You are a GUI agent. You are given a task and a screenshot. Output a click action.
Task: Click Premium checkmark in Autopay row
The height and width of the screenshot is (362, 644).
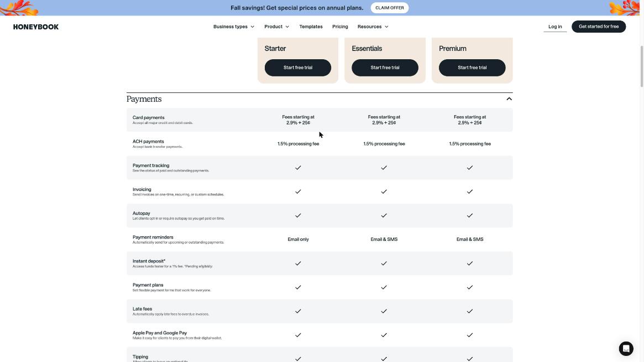click(x=470, y=215)
